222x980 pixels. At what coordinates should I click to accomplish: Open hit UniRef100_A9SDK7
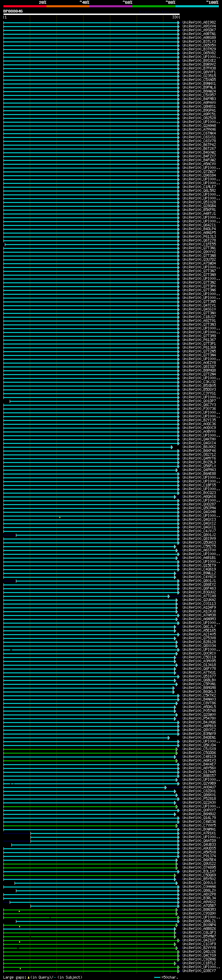coord(199,30)
